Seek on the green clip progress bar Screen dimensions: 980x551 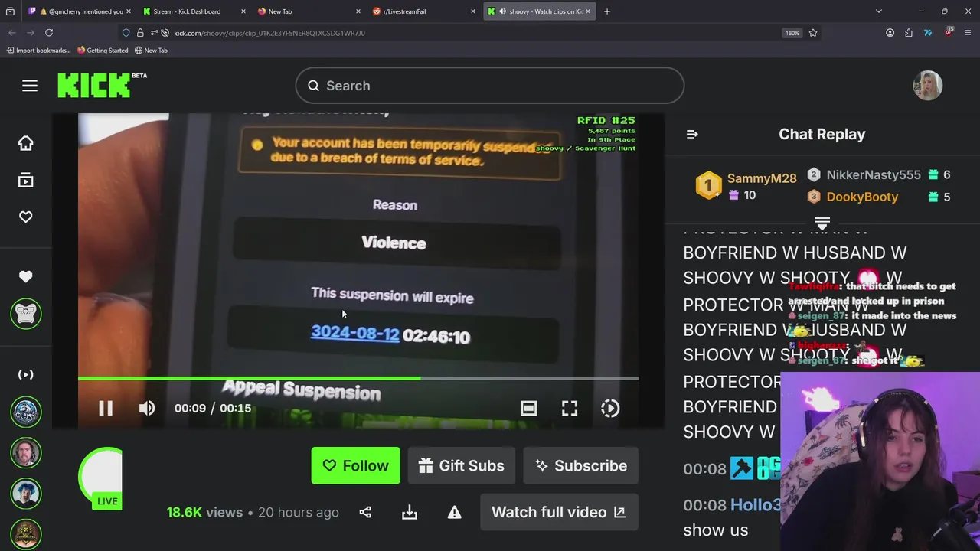click(358, 378)
